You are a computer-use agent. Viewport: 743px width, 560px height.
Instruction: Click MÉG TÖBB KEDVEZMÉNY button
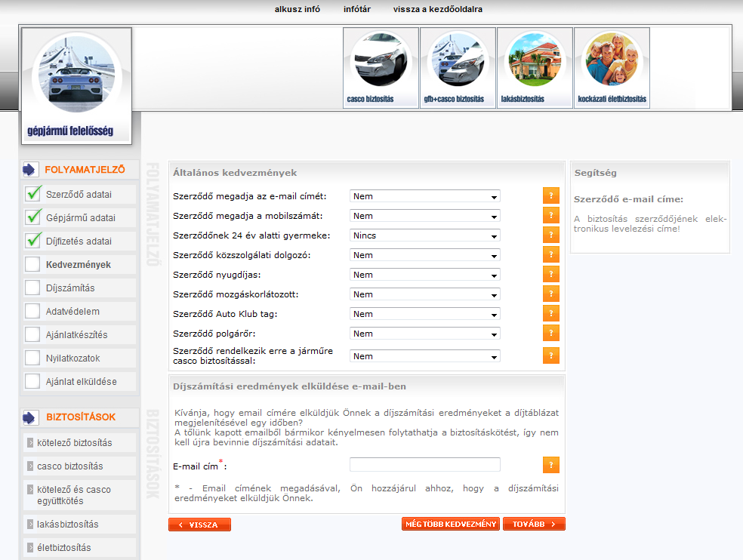451,524
